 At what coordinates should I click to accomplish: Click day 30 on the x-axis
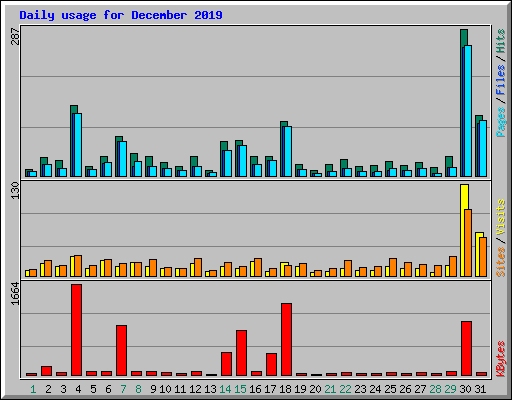pos(465,389)
